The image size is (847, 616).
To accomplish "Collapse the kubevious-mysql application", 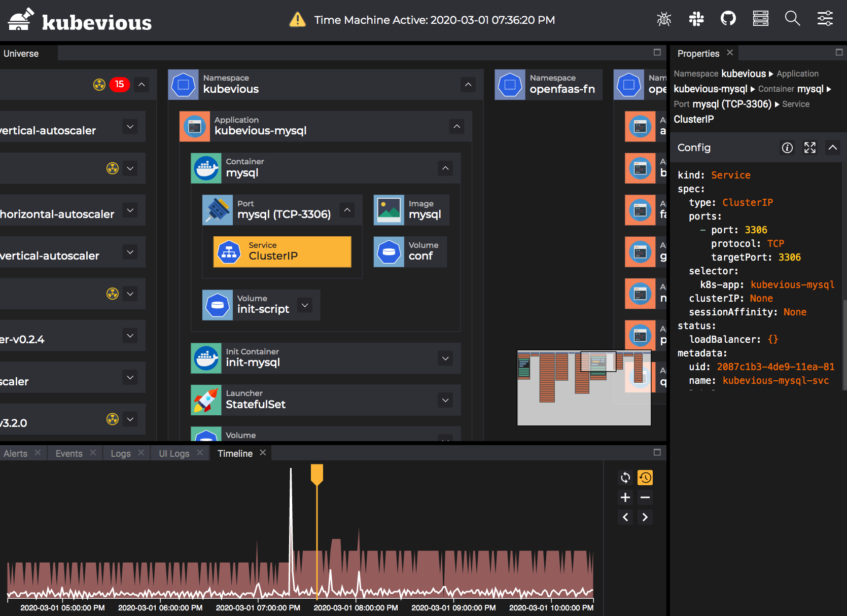I will [456, 126].
